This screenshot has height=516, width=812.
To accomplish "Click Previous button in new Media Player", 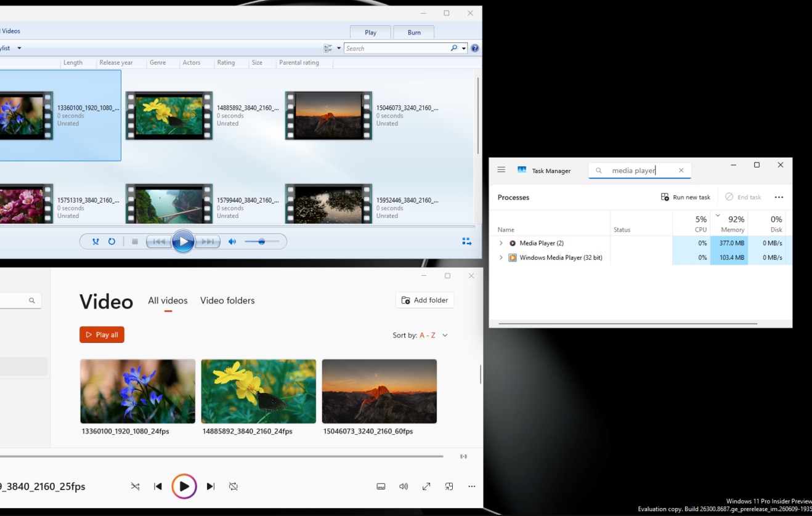I will tap(158, 486).
